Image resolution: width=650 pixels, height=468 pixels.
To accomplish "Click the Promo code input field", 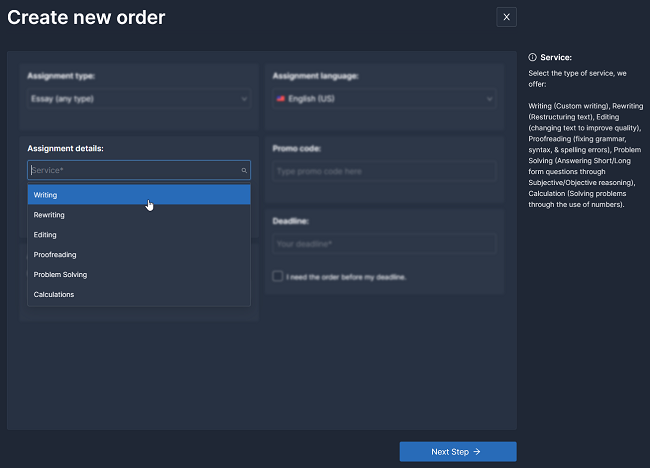I will click(x=384, y=171).
